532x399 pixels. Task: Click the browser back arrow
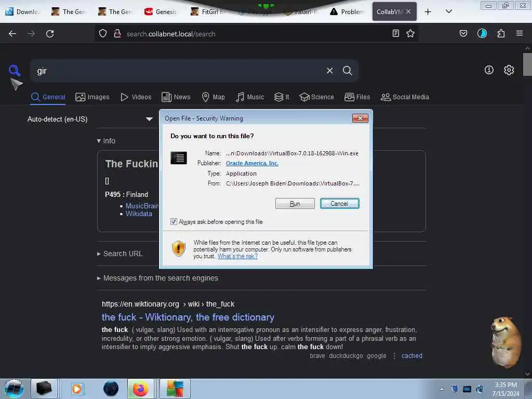pyautogui.click(x=12, y=34)
